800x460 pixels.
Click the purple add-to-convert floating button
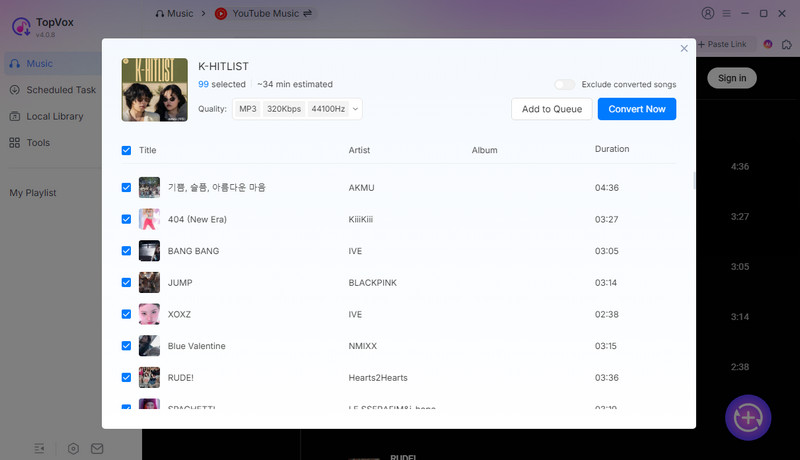click(748, 418)
